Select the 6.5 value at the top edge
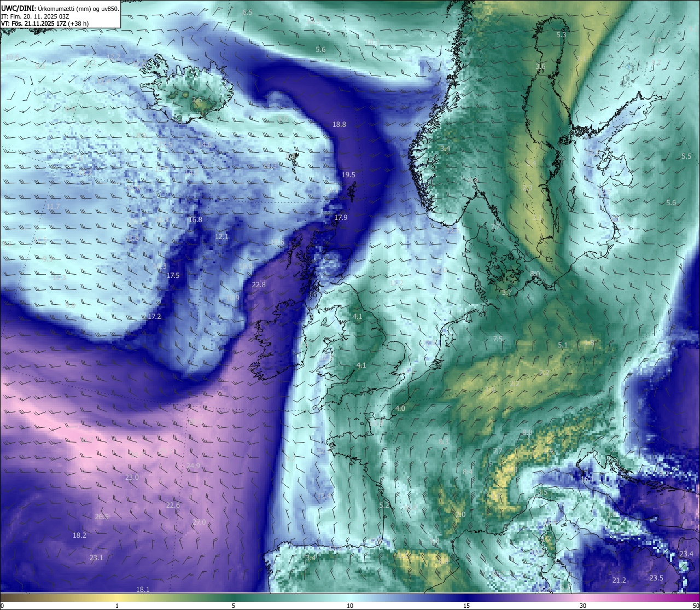Viewport: 700px width, 610px height. (x=247, y=12)
